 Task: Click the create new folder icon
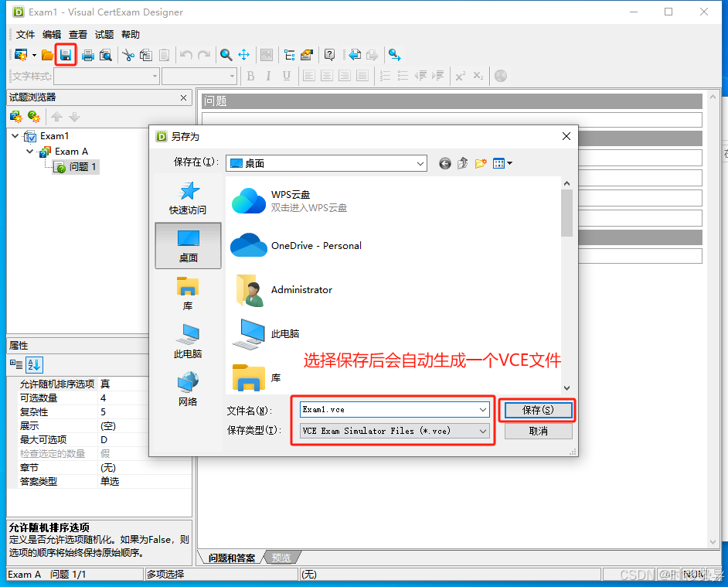481,164
